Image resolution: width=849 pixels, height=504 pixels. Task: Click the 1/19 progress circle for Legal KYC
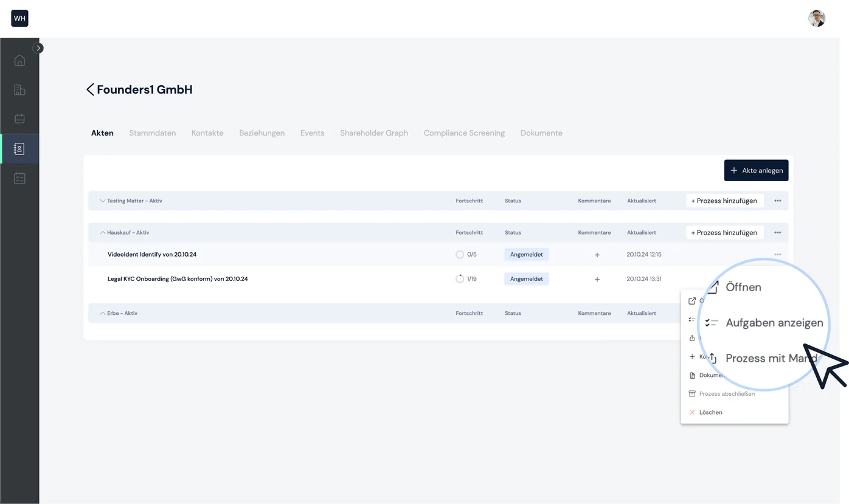tap(460, 279)
